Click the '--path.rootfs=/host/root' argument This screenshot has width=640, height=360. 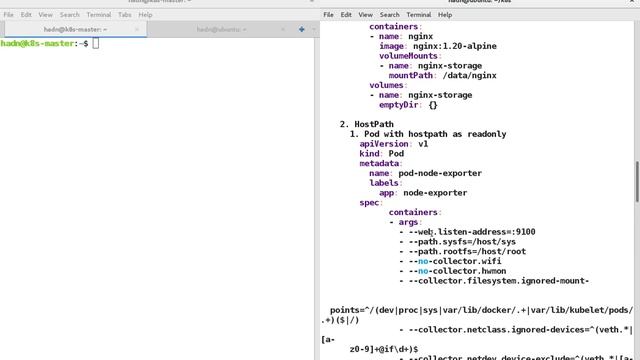coord(467,251)
